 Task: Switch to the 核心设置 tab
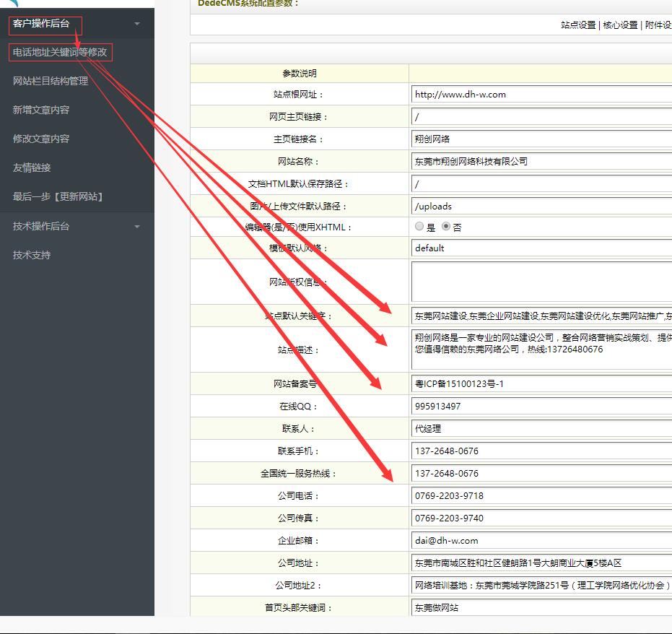620,25
